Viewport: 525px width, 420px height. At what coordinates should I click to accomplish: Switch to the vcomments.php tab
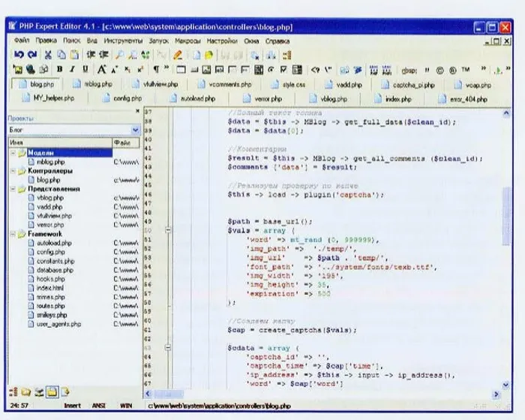coord(225,85)
